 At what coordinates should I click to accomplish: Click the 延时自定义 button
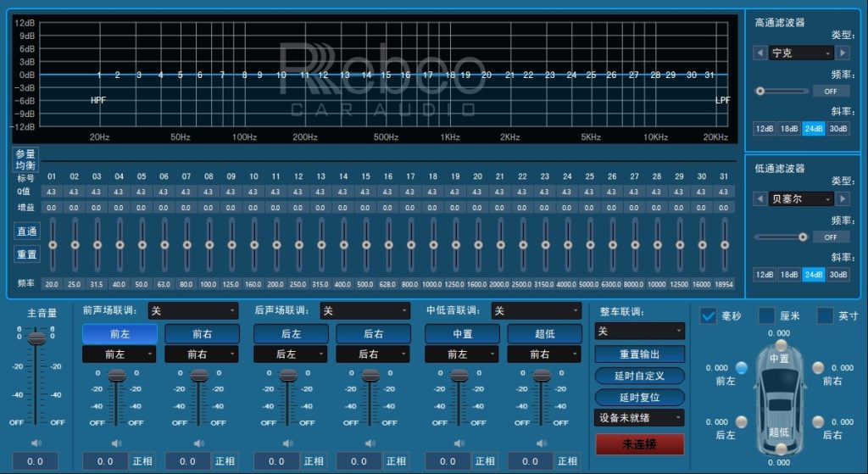(639, 376)
